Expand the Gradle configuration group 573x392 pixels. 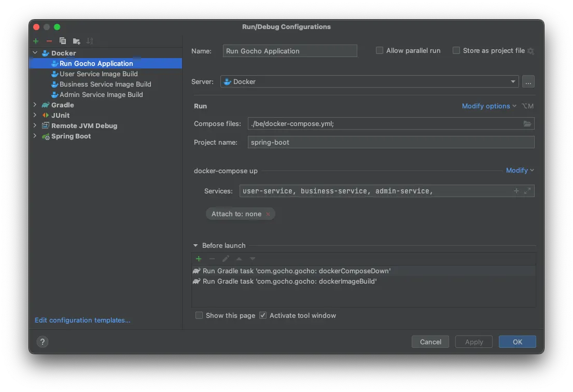tap(35, 105)
